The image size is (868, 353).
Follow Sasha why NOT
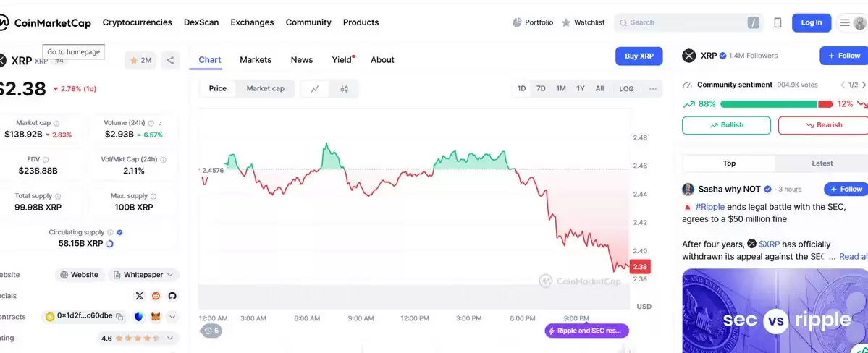(x=846, y=190)
